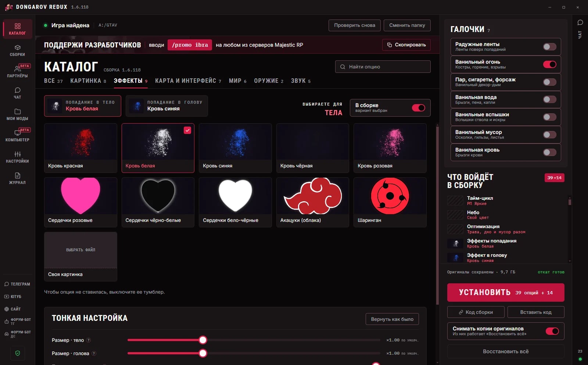Click Выбрать файл for custom image

(80, 250)
